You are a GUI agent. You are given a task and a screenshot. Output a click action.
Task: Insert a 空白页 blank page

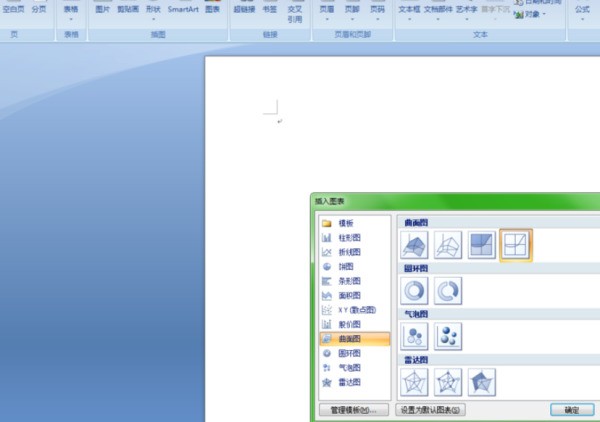tap(13, 9)
